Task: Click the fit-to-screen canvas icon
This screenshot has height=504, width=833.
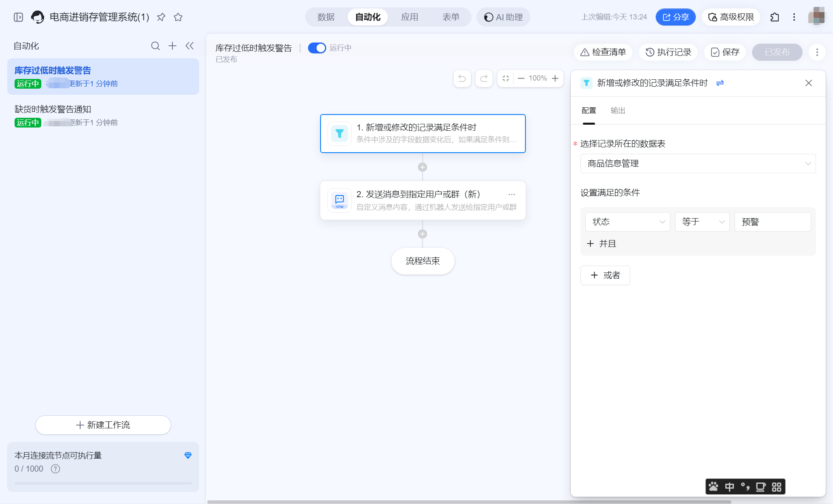Action: [x=506, y=79]
